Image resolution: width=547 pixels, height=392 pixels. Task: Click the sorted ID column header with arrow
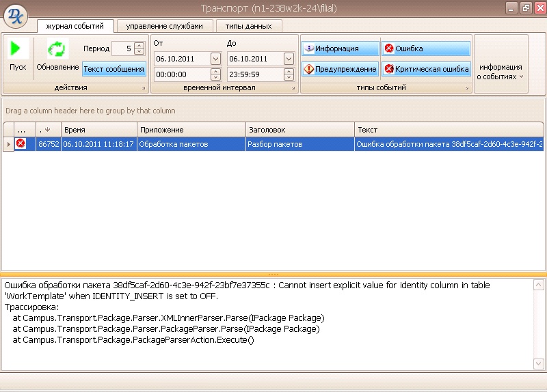(49, 130)
